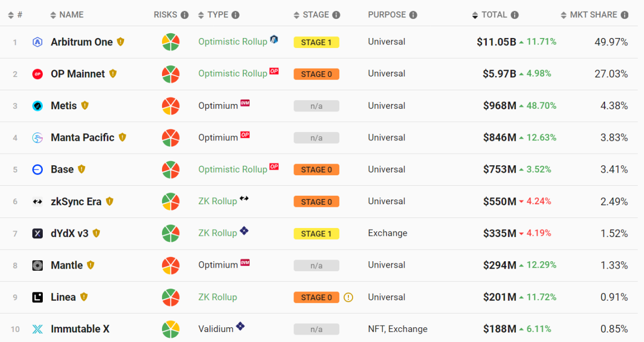Sort the table by NAME column
The image size is (644, 342).
coord(67,15)
